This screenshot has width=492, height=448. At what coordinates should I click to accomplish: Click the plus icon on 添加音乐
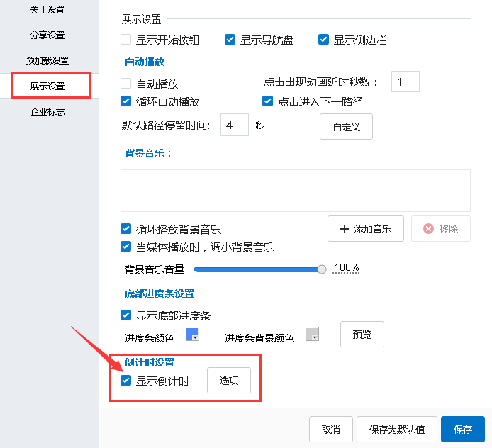coord(345,229)
